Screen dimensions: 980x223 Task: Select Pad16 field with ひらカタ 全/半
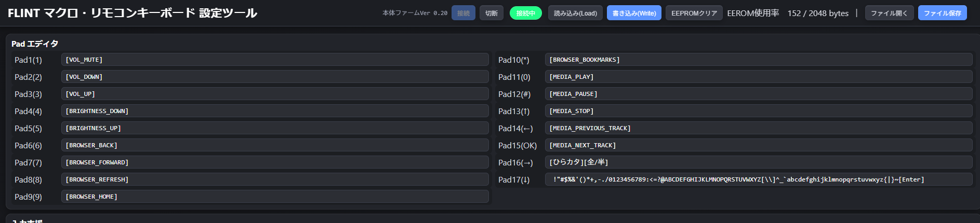(x=758, y=162)
